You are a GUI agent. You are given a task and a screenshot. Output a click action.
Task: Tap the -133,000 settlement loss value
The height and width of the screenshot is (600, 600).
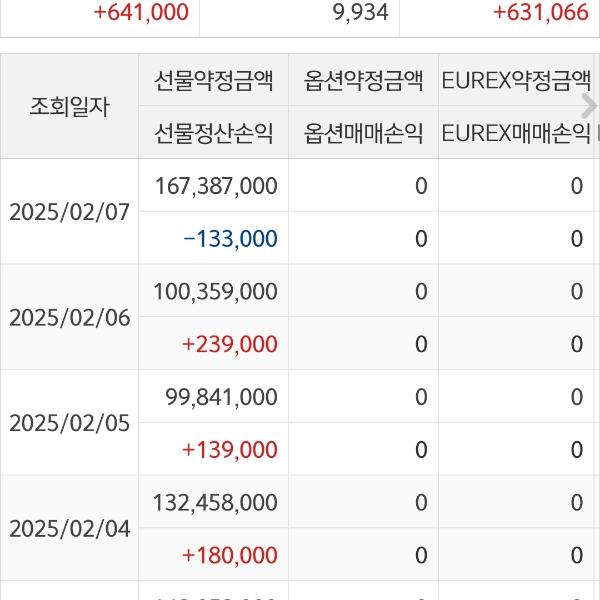point(230,238)
